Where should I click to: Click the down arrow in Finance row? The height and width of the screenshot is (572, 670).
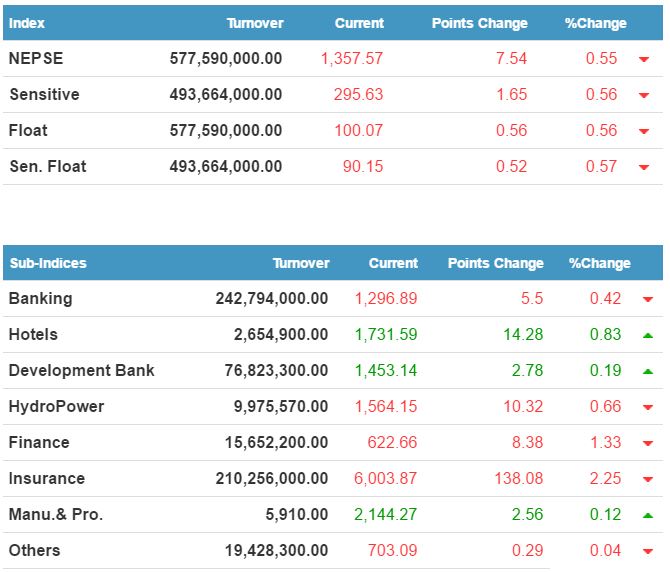[647, 443]
